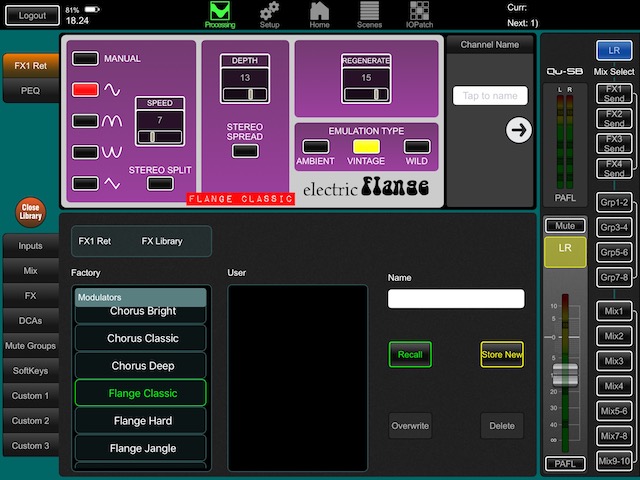Screen dimensions: 640x480
Task: Open the FX layer
Action: click(x=31, y=296)
